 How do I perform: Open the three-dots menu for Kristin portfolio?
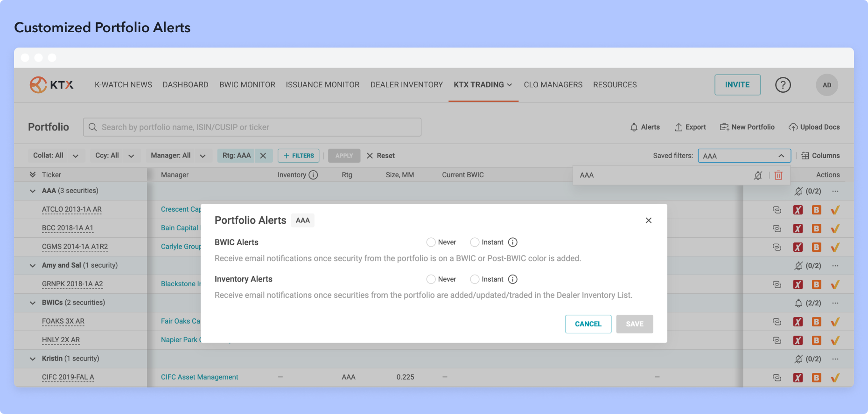(x=835, y=359)
